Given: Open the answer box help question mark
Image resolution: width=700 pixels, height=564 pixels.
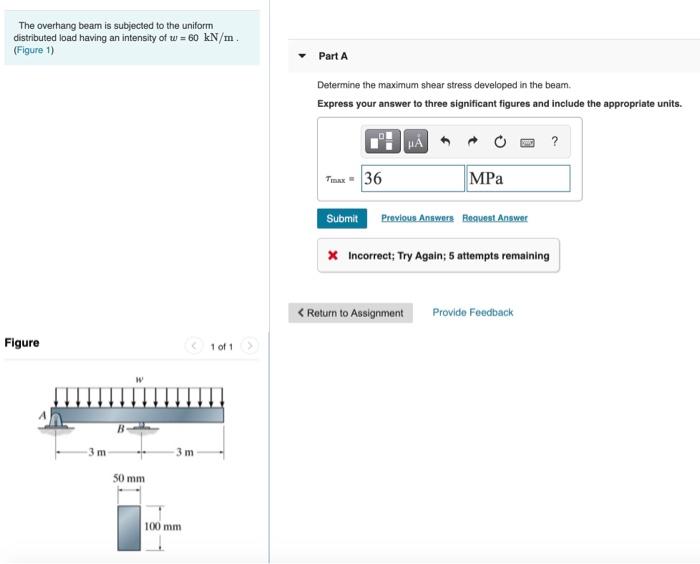Looking at the screenshot, I should pos(554,141).
